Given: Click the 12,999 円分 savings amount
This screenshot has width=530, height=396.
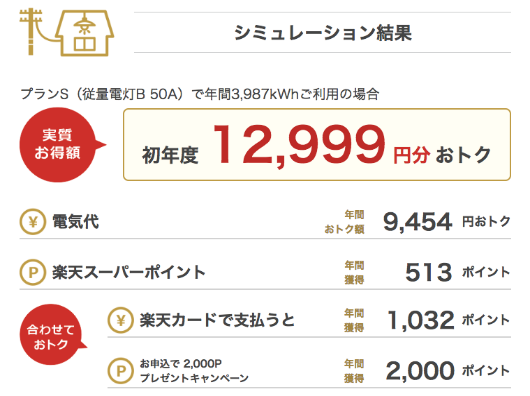Looking at the screenshot, I should 321,145.
